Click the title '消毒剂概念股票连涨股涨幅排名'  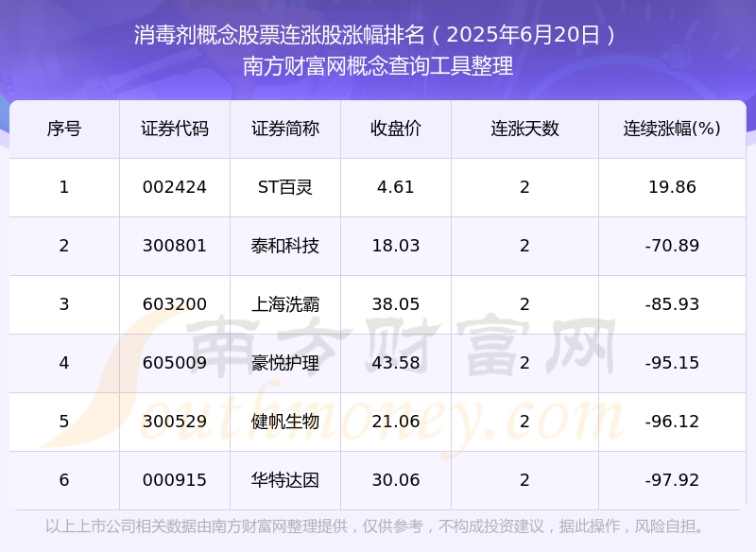pos(280,35)
